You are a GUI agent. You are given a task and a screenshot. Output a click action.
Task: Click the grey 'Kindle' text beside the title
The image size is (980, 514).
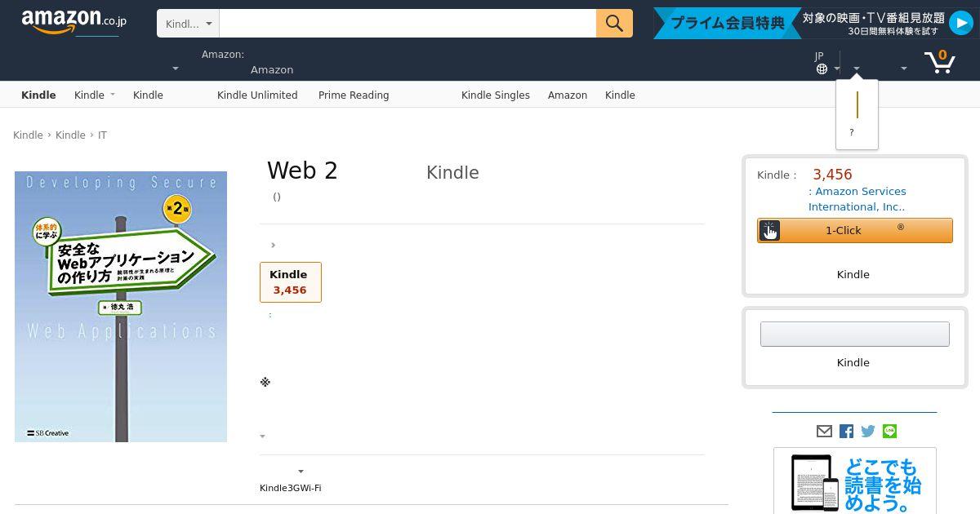pos(452,173)
